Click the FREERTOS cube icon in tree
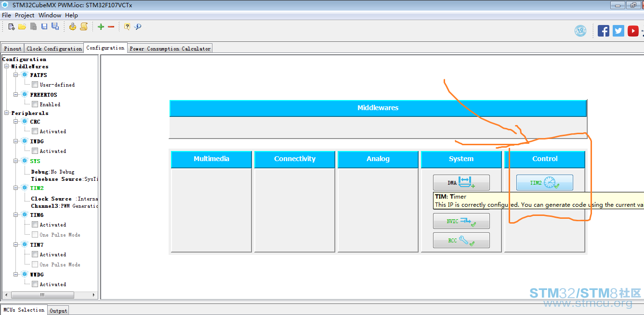The image size is (644, 315). [x=25, y=95]
